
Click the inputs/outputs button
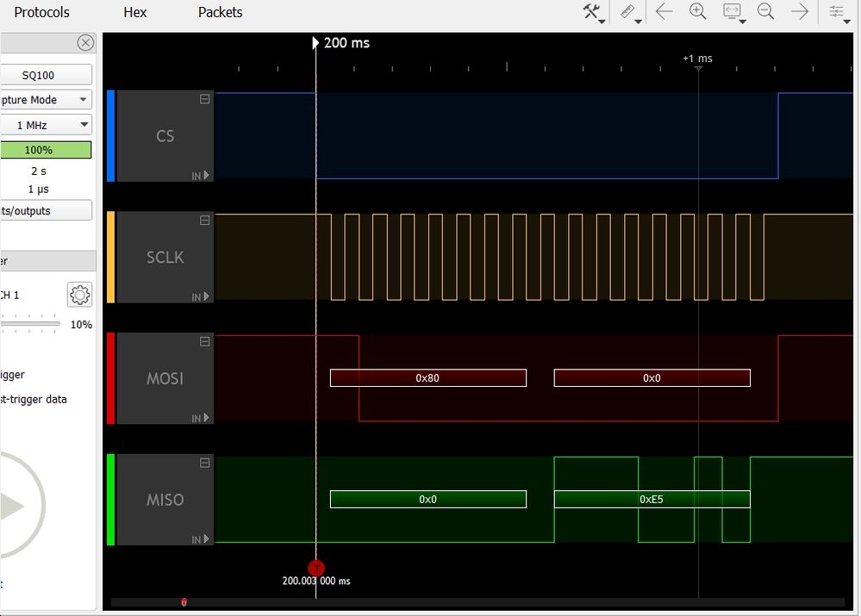tap(46, 211)
